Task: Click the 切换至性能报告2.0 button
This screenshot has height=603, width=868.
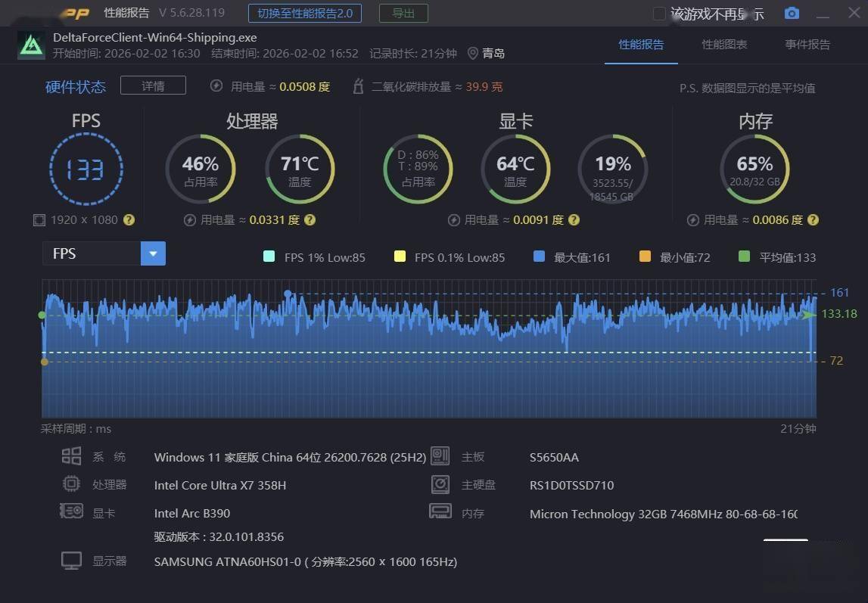Action: (x=304, y=13)
